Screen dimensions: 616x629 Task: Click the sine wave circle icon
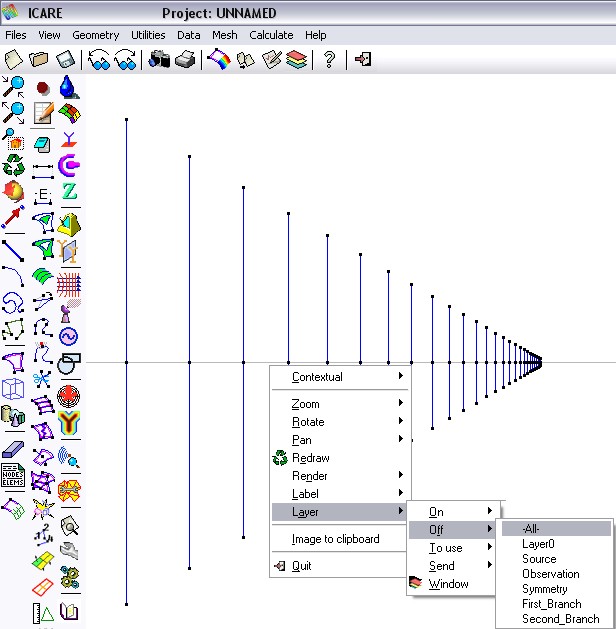point(69,336)
